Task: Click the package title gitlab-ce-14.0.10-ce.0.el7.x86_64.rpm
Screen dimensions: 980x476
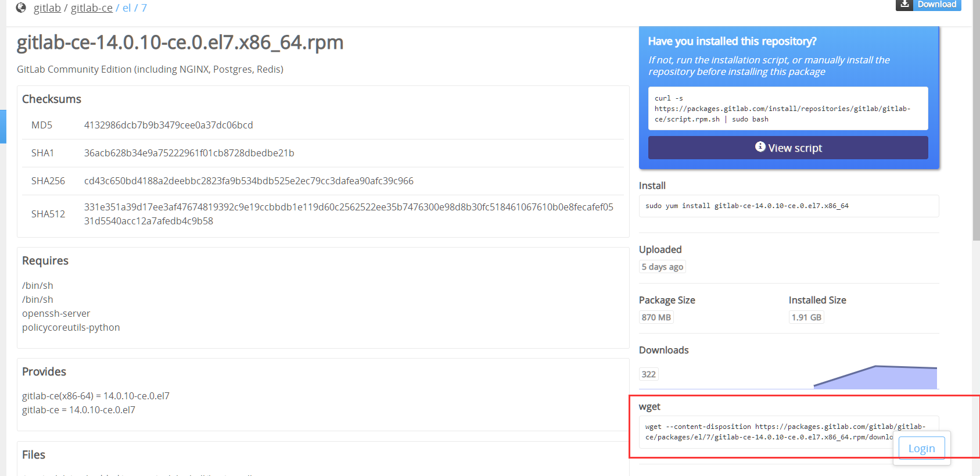Action: (180, 42)
